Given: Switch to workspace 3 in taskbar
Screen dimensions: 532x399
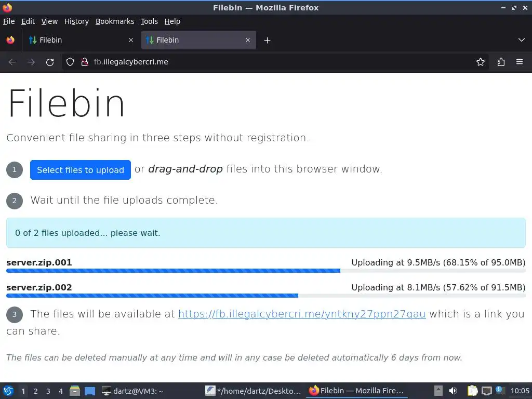Looking at the screenshot, I should 48,391.
